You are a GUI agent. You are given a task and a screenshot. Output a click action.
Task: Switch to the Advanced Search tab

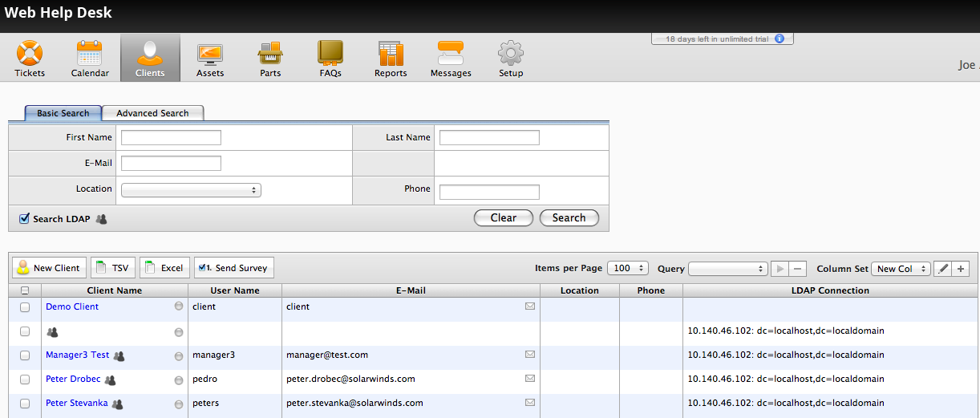coord(152,113)
